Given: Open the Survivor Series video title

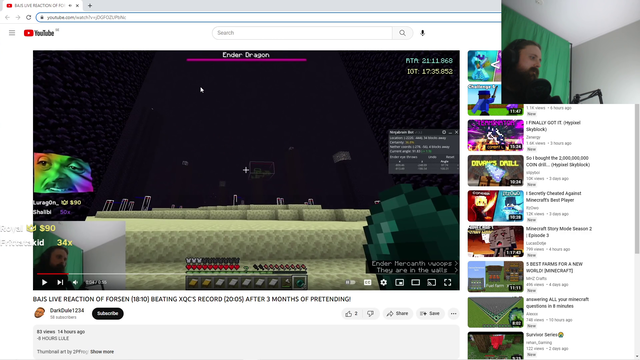Looking at the screenshot, I should click(x=545, y=335).
